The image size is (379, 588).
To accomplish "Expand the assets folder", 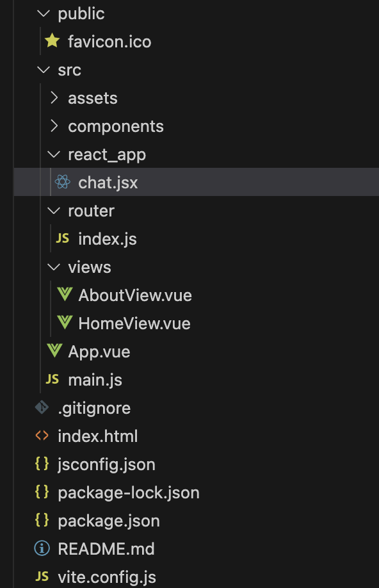I will click(x=54, y=97).
